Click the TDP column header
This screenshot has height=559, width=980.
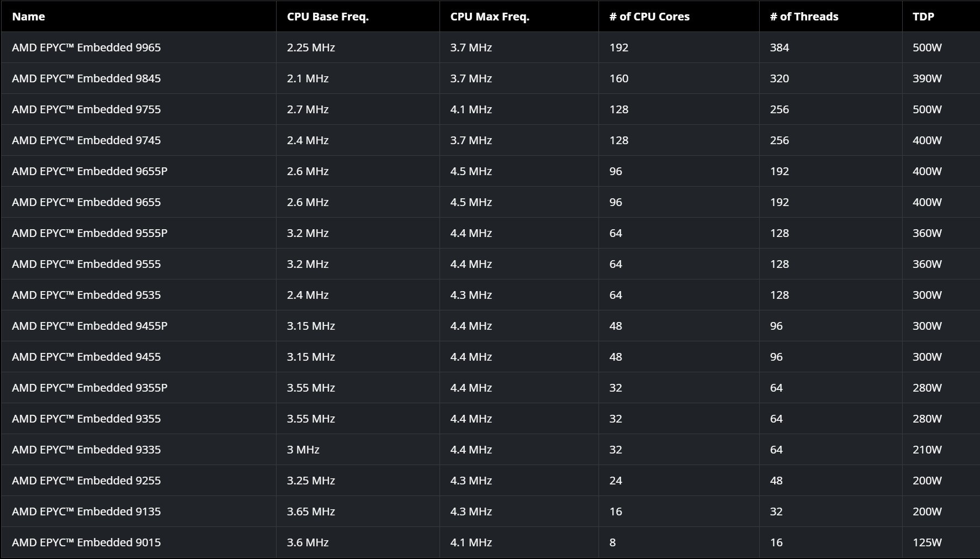(923, 17)
